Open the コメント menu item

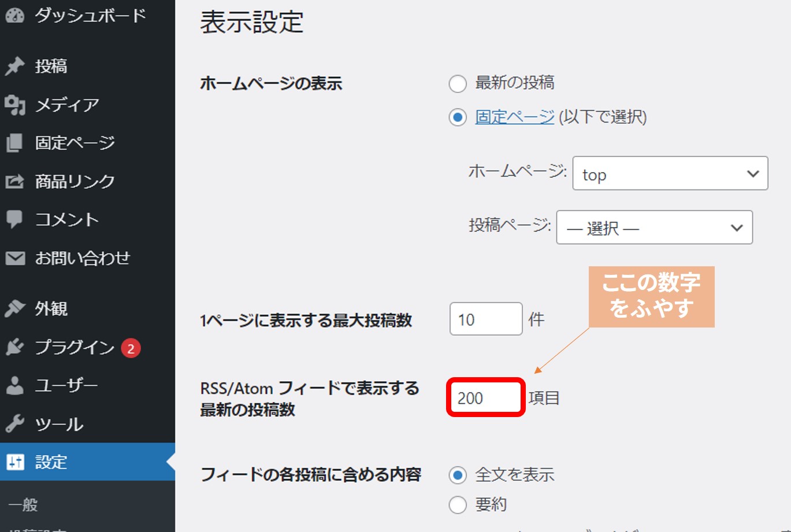tap(67, 220)
